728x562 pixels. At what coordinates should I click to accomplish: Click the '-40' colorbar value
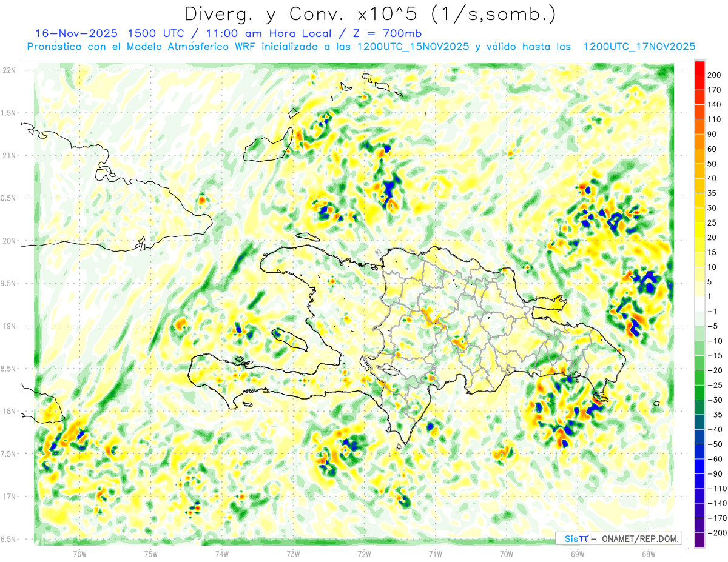coord(714,430)
